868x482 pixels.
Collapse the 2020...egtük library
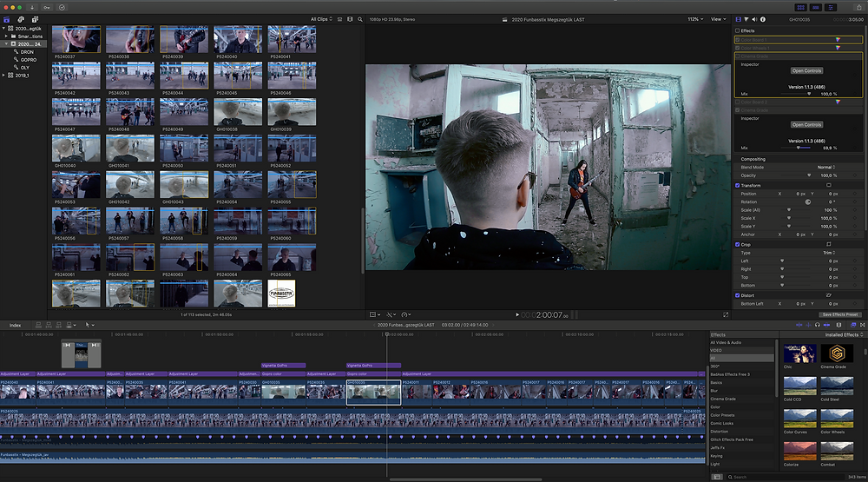(x=3, y=29)
